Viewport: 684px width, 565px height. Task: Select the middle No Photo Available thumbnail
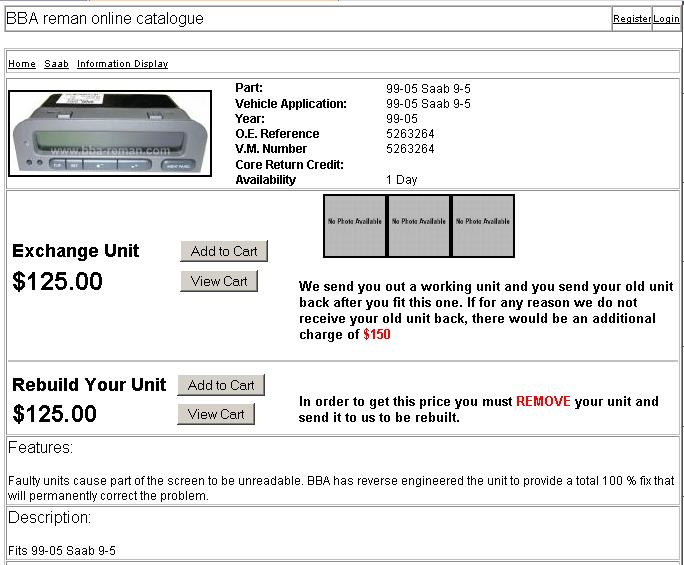tap(419, 225)
